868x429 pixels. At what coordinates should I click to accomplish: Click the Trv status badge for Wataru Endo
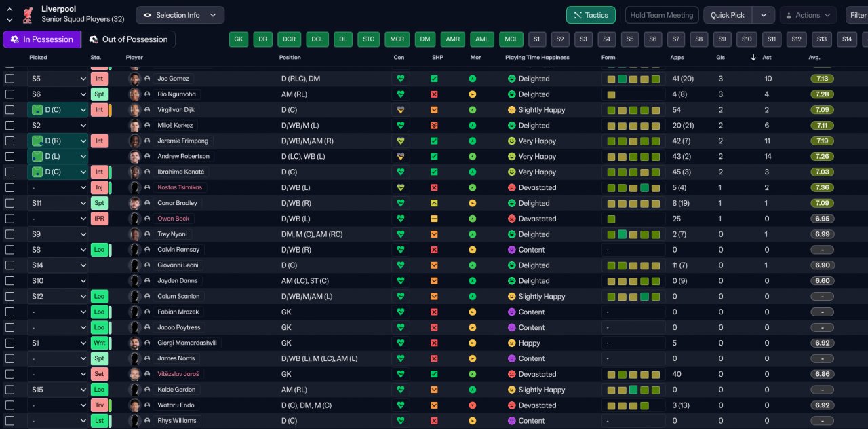tap(99, 405)
